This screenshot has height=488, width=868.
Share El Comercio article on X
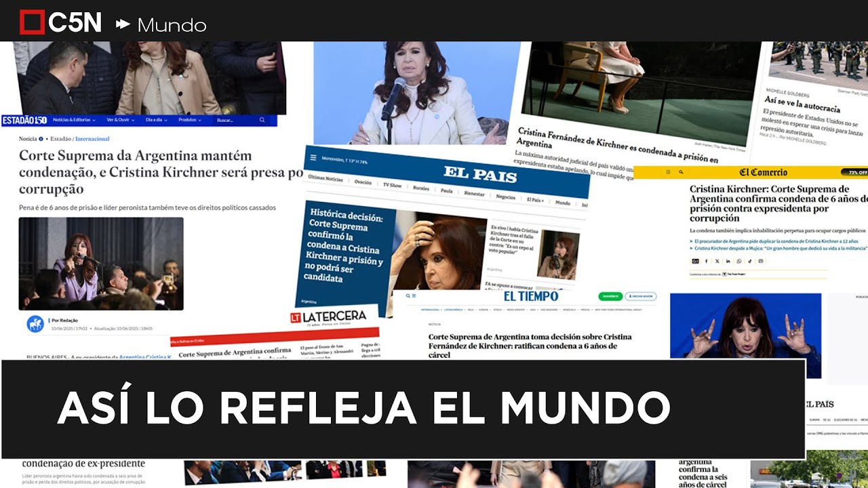pyautogui.click(x=717, y=261)
